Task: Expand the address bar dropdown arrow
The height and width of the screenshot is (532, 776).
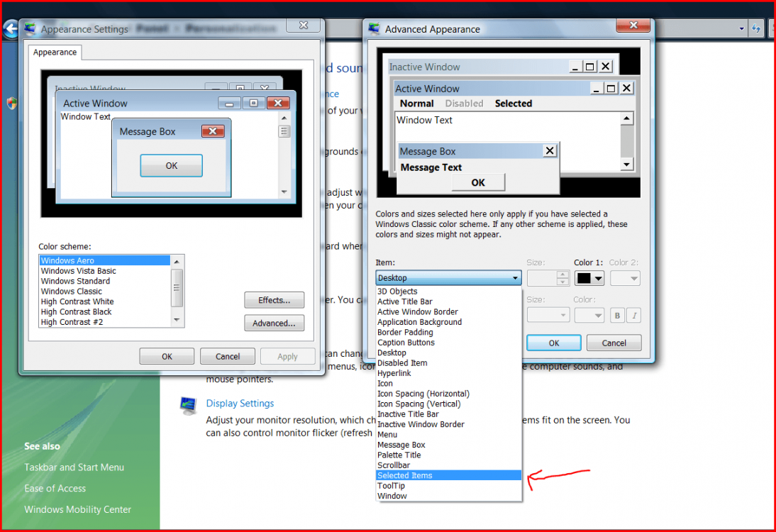Action: (x=741, y=28)
